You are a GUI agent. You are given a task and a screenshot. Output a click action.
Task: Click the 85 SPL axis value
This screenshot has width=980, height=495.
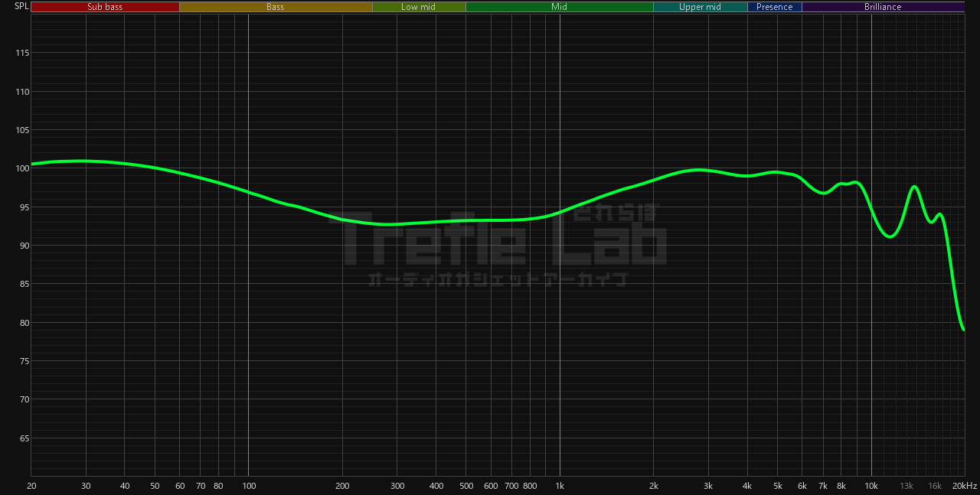[x=24, y=284]
